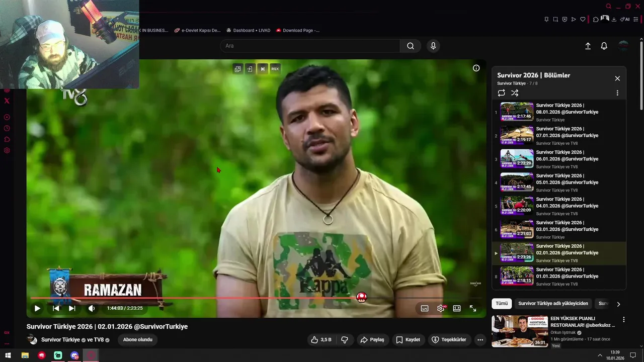This screenshot has width=644, height=362.
Task: Start voice search with microphone
Action: tap(433, 46)
